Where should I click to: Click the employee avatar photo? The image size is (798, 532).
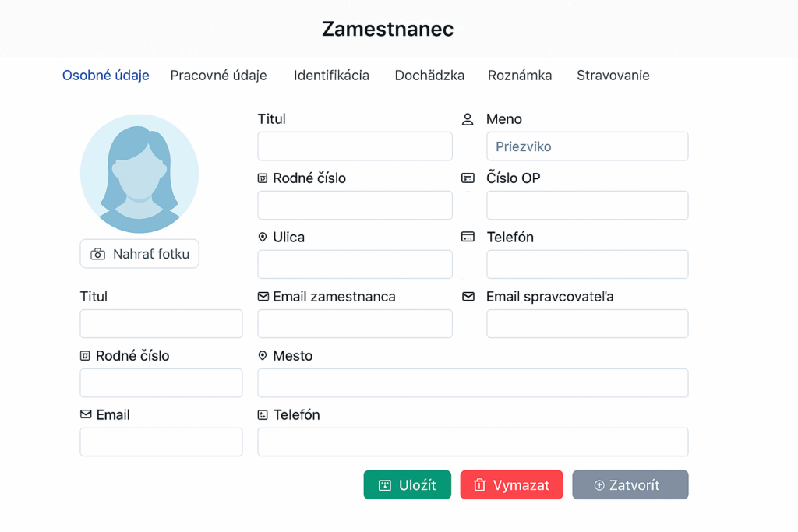point(139,174)
